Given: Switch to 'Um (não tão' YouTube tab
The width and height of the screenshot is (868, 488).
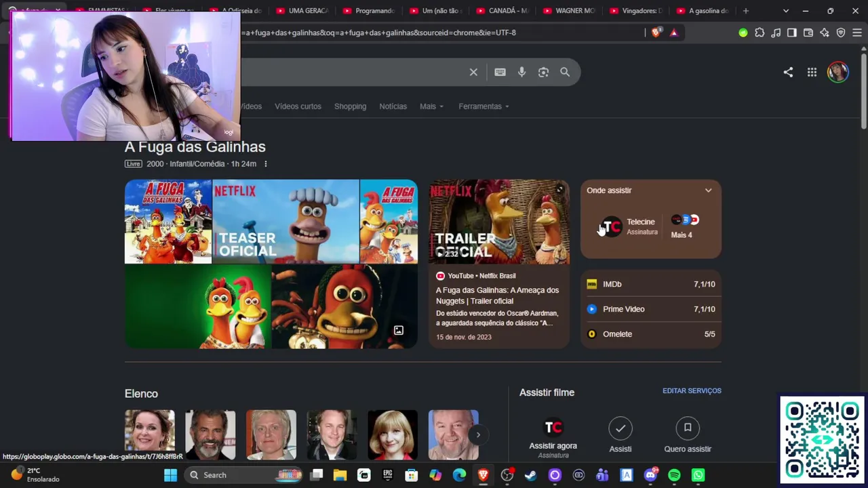Looking at the screenshot, I should [435, 11].
